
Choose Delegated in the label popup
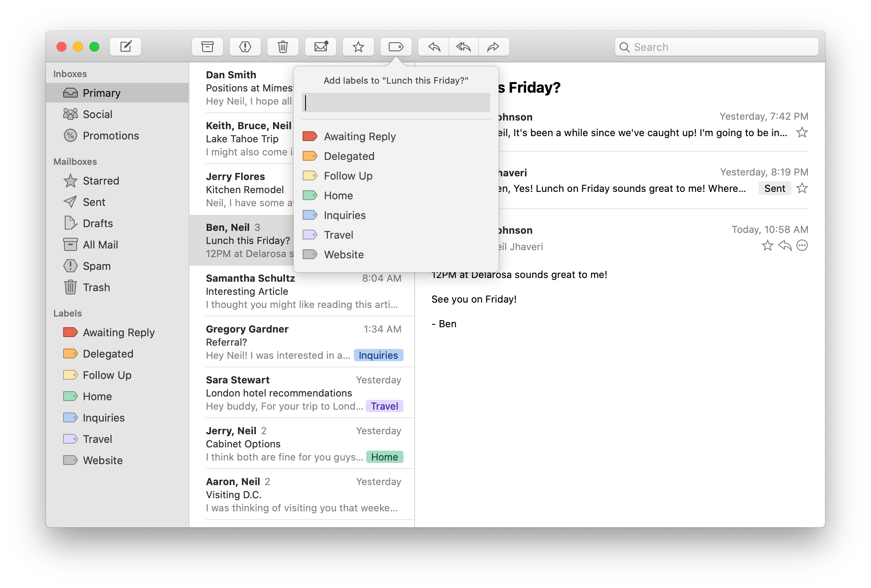point(396,156)
